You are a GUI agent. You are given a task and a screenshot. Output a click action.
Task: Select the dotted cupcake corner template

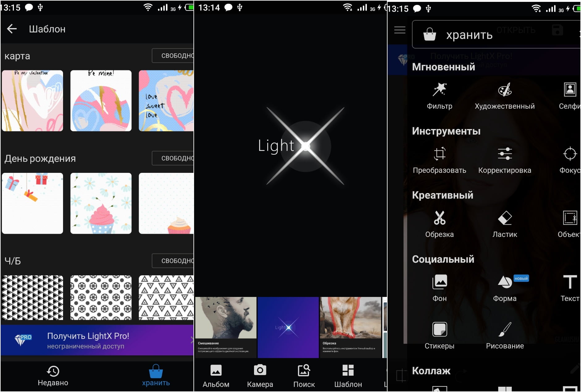click(166, 203)
